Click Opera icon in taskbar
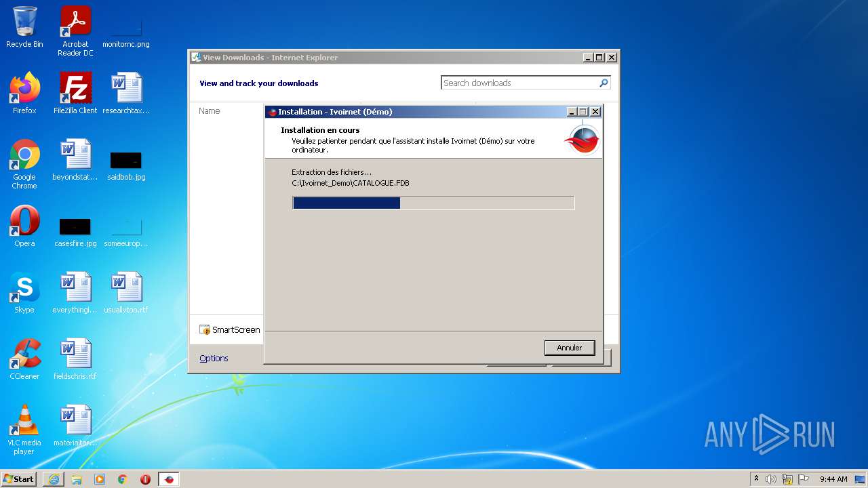Viewport: 868px width, 488px height. 145,479
